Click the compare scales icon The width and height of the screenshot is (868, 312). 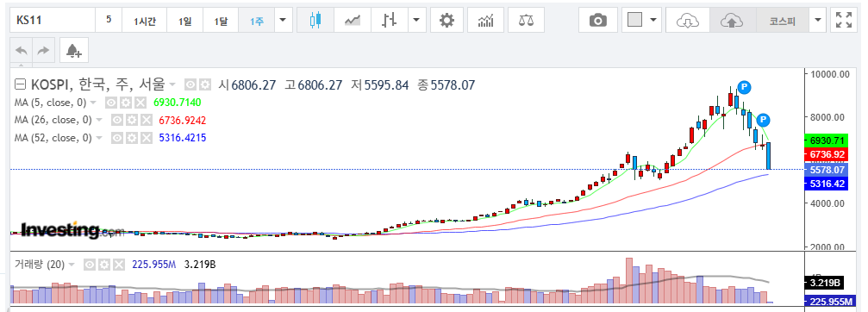pos(526,21)
